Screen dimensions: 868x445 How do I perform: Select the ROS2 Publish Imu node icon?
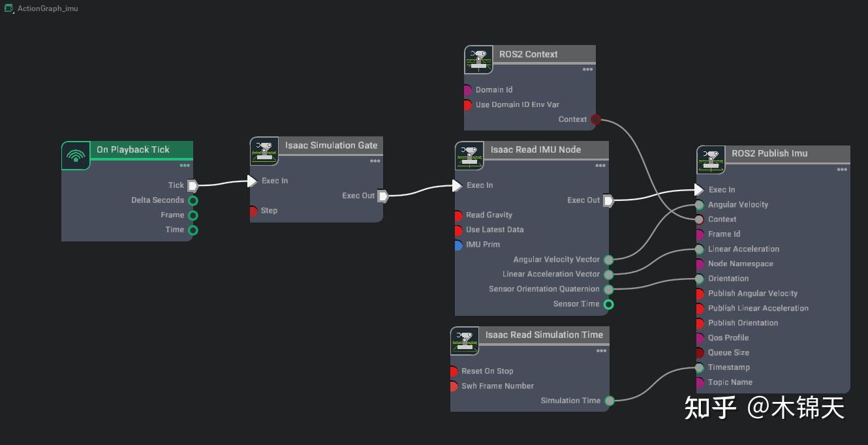711,161
